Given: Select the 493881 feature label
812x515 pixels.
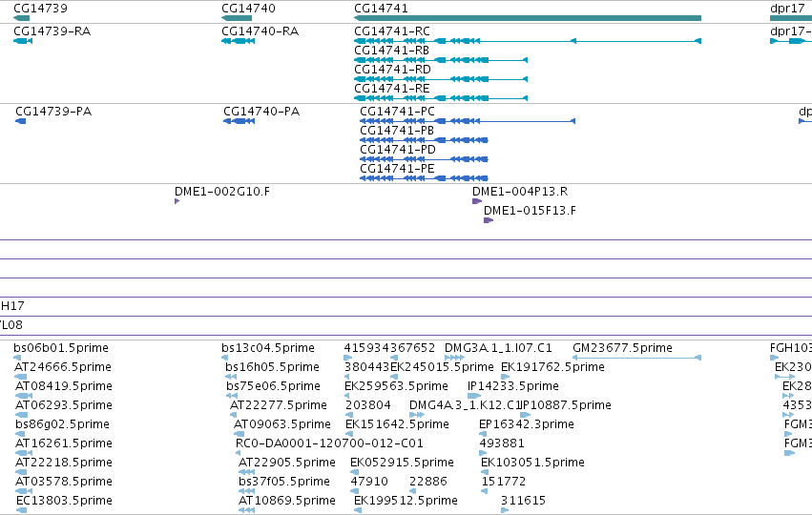Looking at the screenshot, I should [x=502, y=443].
